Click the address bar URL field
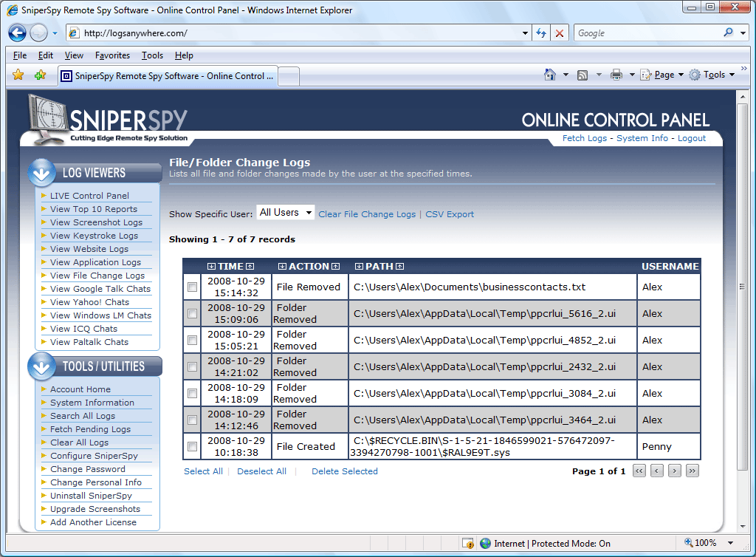Viewport: 756px width, 557px height. pos(299,33)
